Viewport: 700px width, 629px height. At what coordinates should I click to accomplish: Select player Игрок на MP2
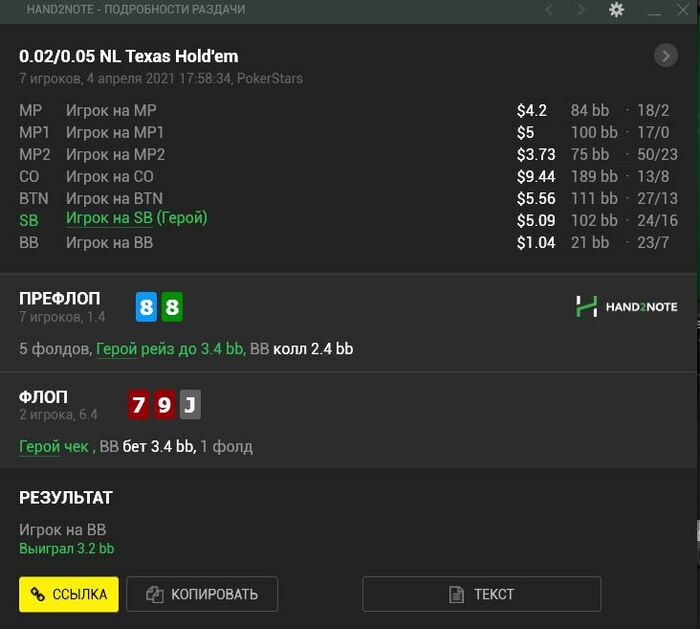pyautogui.click(x=116, y=154)
